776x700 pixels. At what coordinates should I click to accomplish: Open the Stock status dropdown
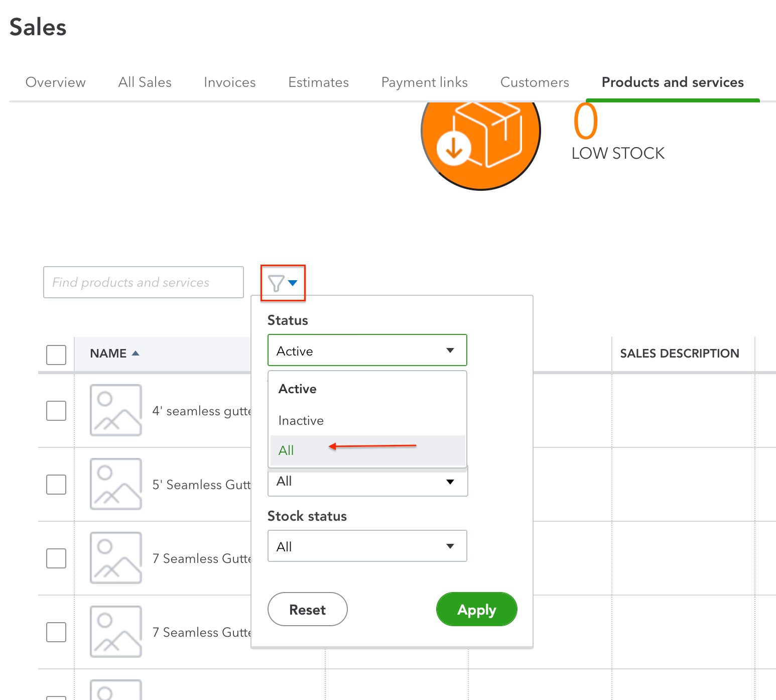point(367,546)
